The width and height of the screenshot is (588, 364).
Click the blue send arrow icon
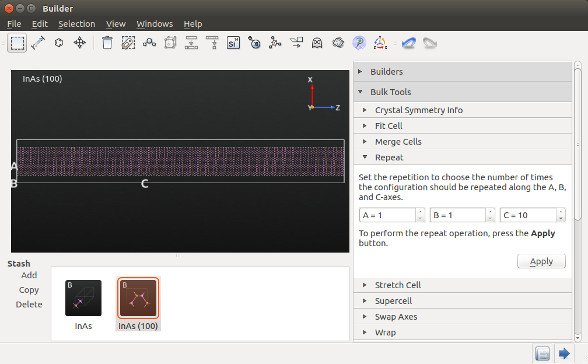tap(564, 353)
